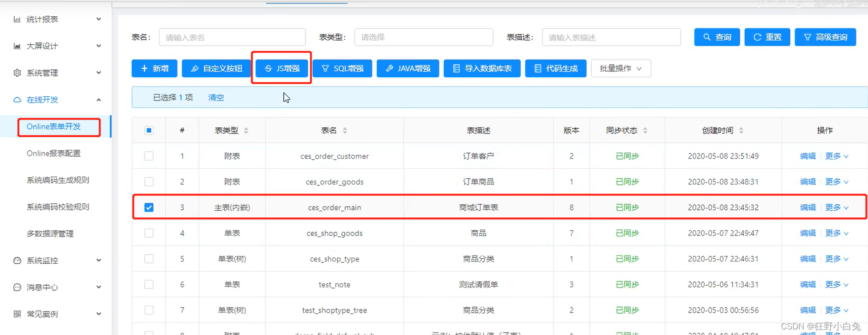Open Online报表配置 menu item
The width and height of the screenshot is (868, 335).
(53, 153)
